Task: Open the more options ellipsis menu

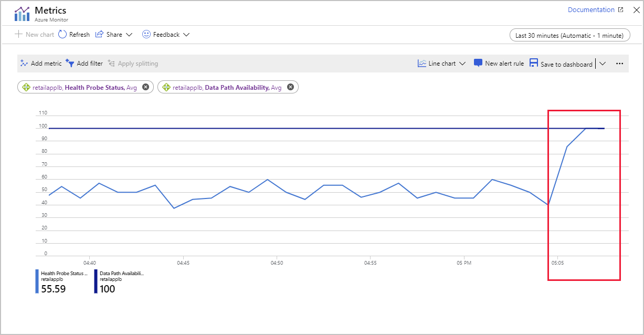Action: pos(619,64)
